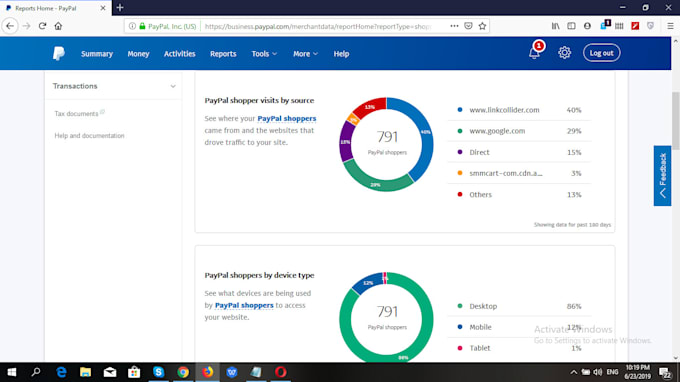This screenshot has width=680, height=382.
Task: Open volume control in system tray
Action: (x=598, y=372)
